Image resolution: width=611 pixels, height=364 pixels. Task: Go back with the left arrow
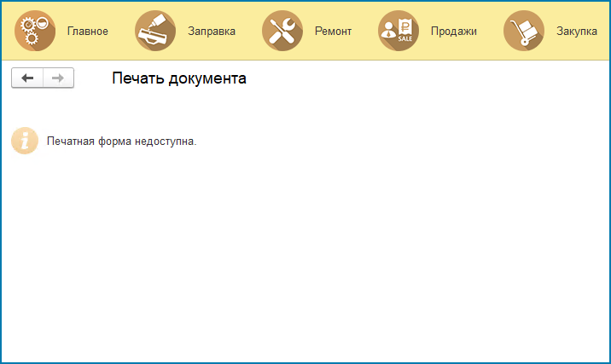click(27, 78)
